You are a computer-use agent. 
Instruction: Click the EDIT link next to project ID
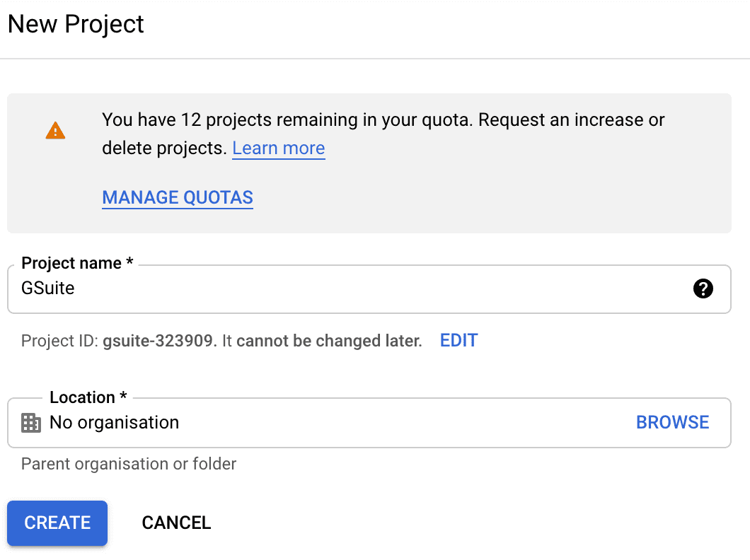point(458,340)
